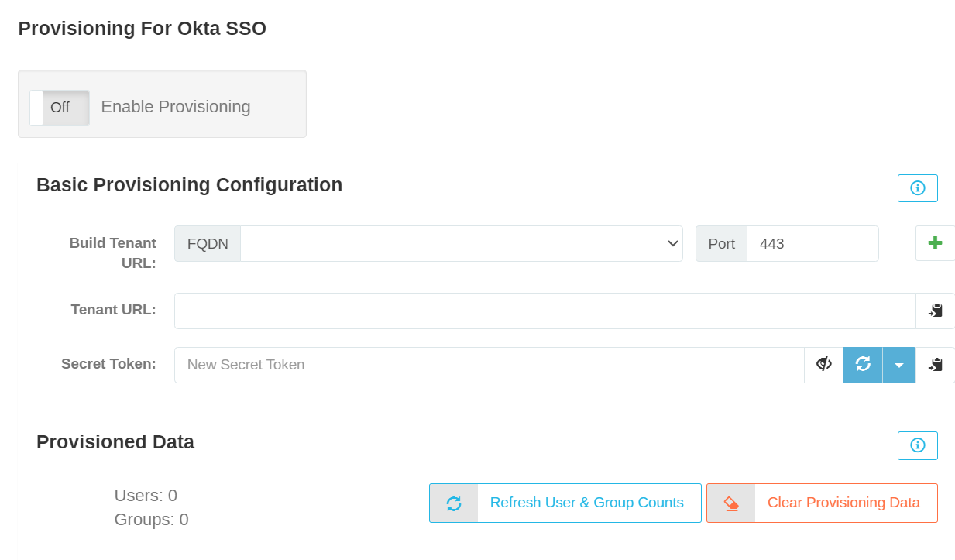Viewport: 955px width, 560px height.
Task: Select the Provisioning For Okta SSO heading
Action: click(x=143, y=29)
